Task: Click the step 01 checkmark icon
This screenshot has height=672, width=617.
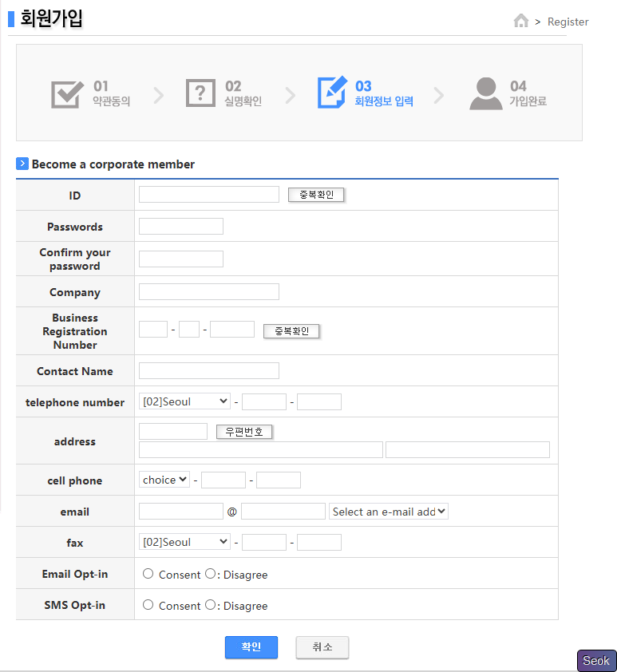Action: tap(67, 93)
